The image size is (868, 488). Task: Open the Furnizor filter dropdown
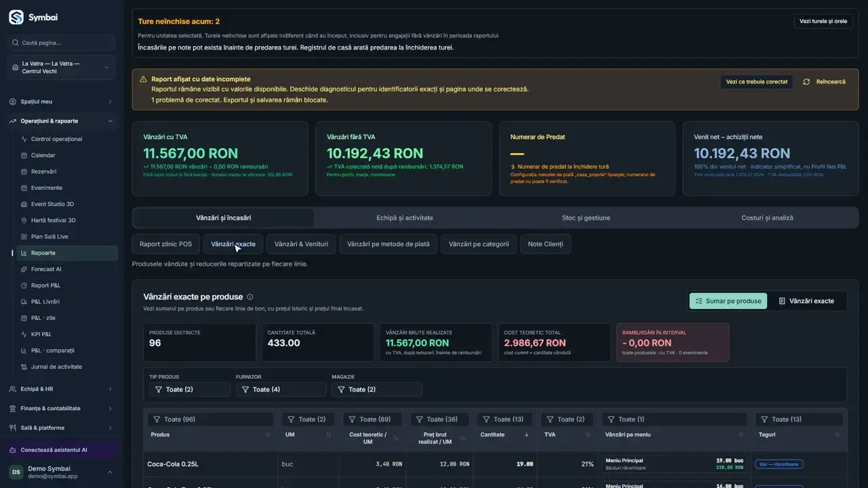[x=281, y=390]
